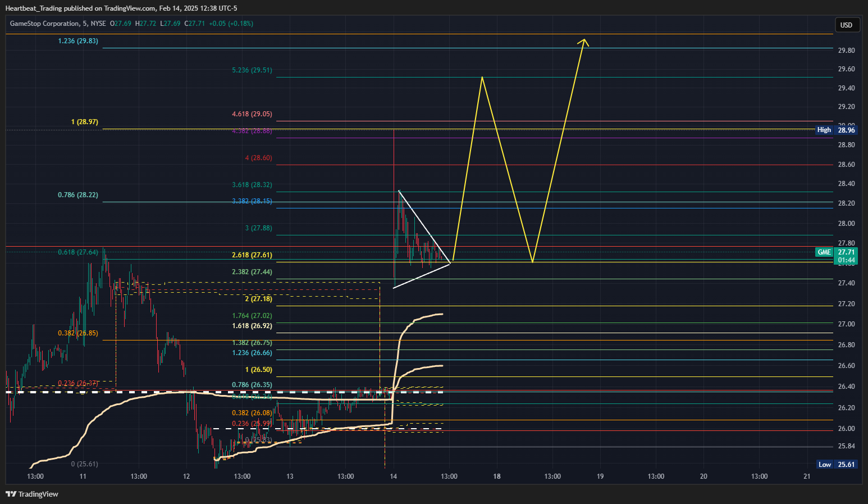Viewport: 868px width, 504px height.
Task: Click date label 21 on time axis
Action: point(807,476)
